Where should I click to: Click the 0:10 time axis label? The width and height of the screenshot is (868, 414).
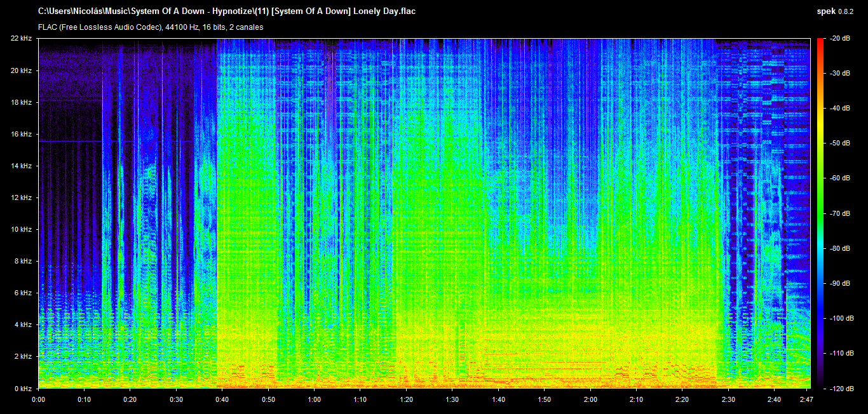pyautogui.click(x=84, y=399)
